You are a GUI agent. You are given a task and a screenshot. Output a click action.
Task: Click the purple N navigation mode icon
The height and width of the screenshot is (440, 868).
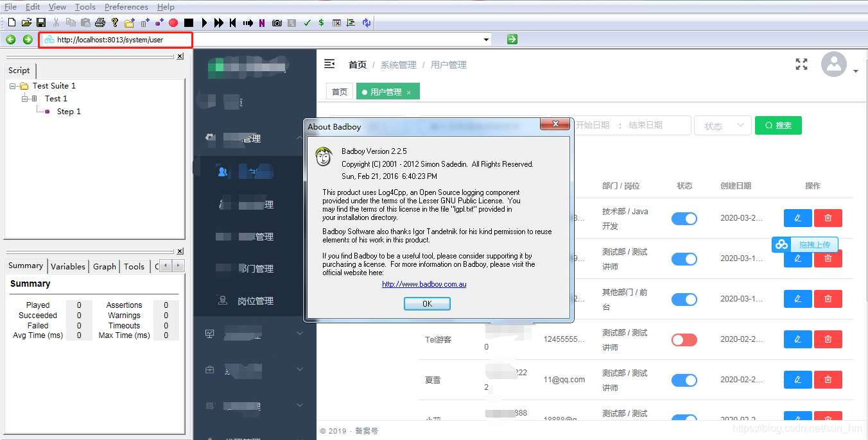point(262,22)
